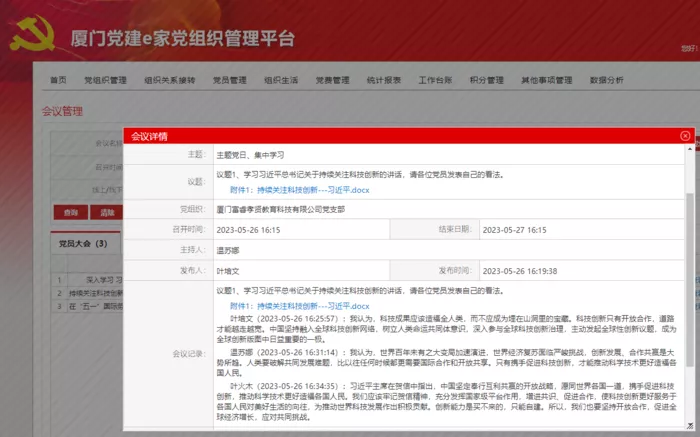
Task: Click the 查询 button
Action: pos(71,212)
